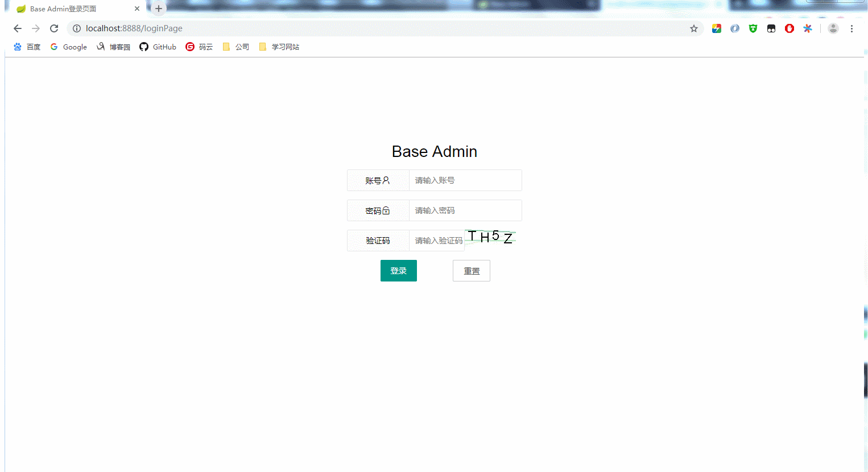Go back with the browser back arrow
This screenshot has height=472, width=868.
coord(18,28)
